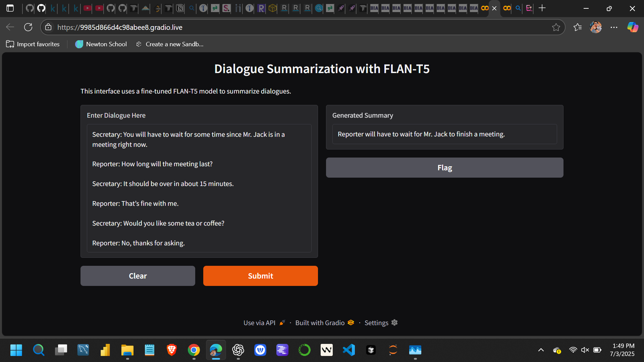
Task: Add this page to favorites
Action: pos(557,27)
